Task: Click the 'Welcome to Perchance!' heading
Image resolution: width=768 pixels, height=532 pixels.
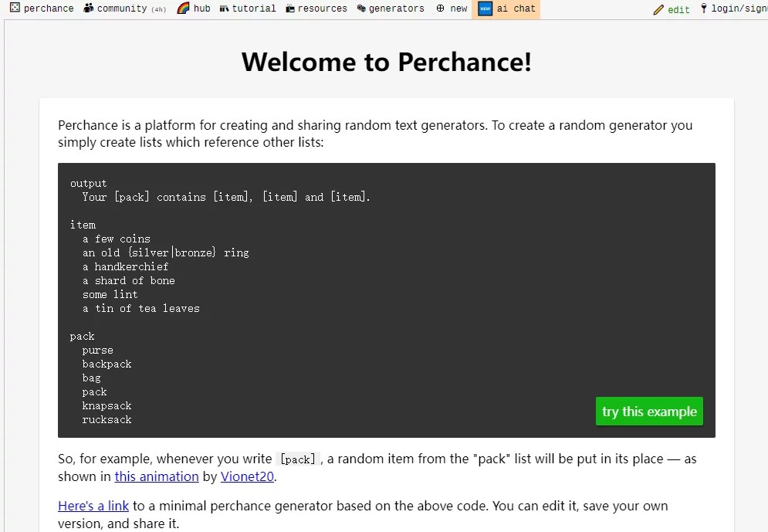Action: pyautogui.click(x=387, y=63)
